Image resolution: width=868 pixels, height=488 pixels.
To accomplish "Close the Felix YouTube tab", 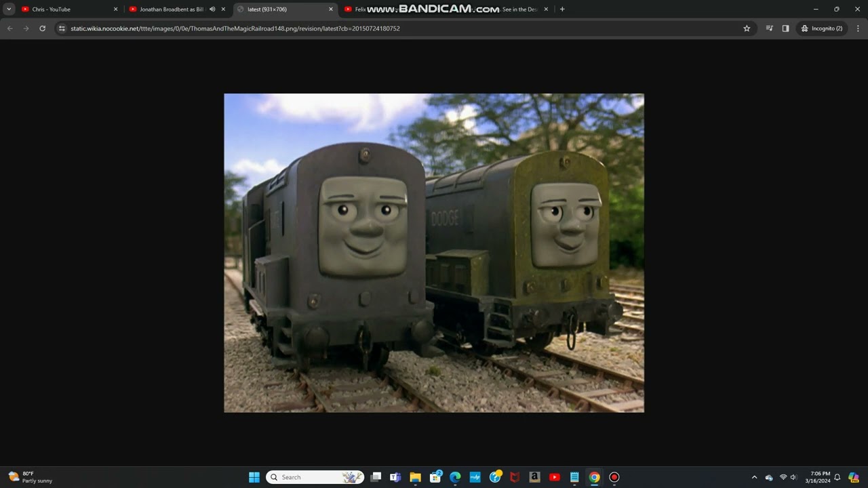I will coord(546,9).
